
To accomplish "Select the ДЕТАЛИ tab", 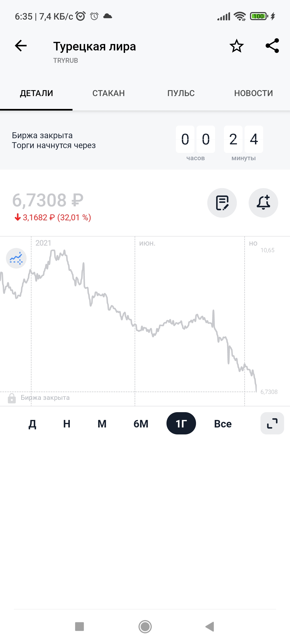I will point(37,93).
